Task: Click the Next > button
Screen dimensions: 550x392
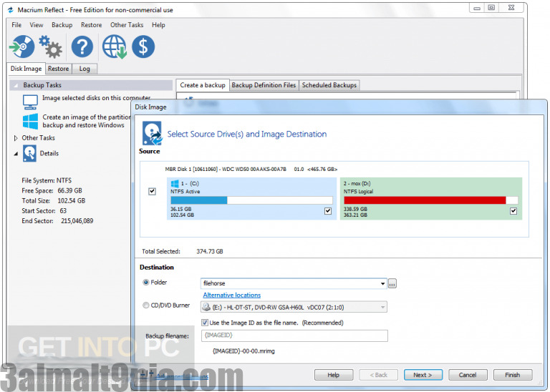Action: [423, 375]
